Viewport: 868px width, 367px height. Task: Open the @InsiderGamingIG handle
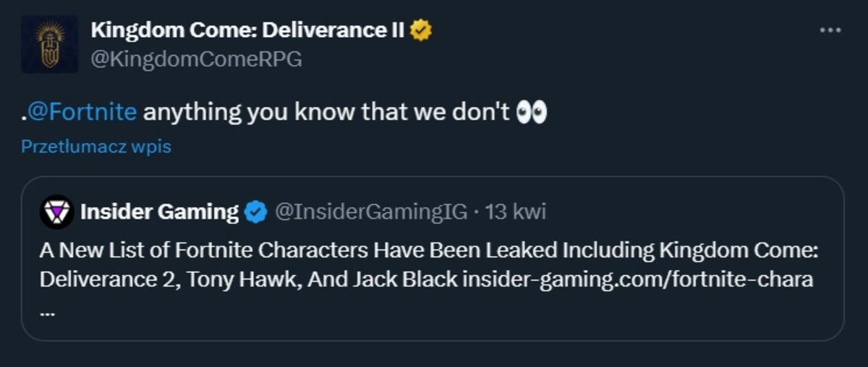click(371, 212)
